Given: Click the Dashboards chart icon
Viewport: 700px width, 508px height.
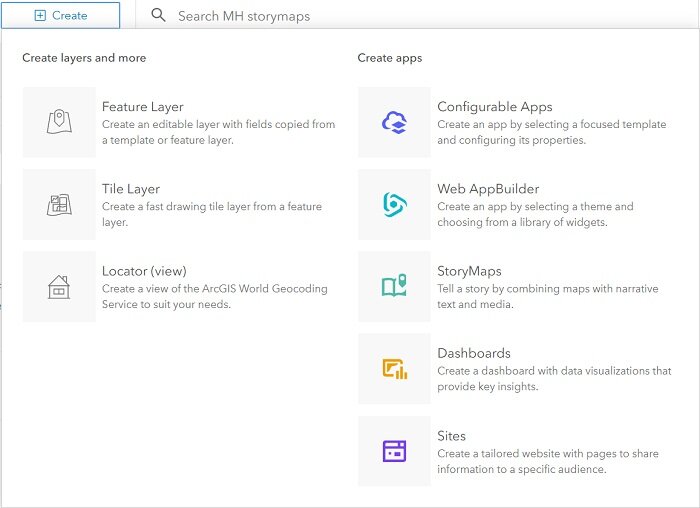Looking at the screenshot, I should coord(395,369).
